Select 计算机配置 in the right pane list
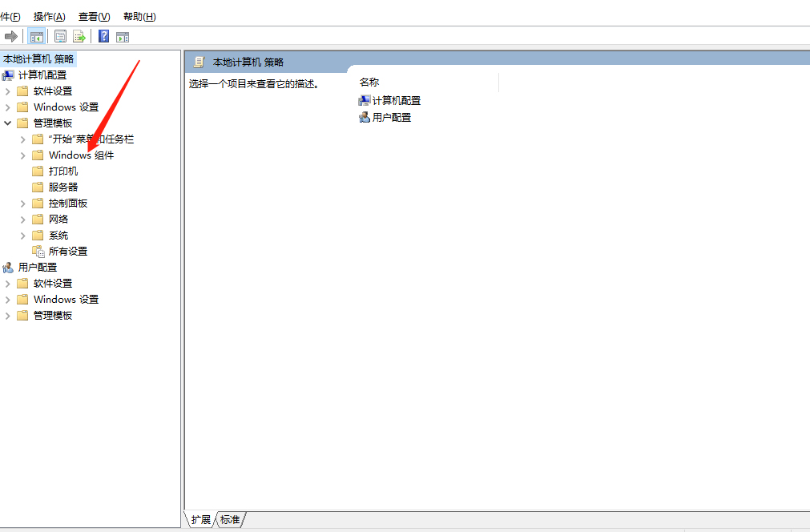Image resolution: width=810 pixels, height=532 pixels. (397, 101)
